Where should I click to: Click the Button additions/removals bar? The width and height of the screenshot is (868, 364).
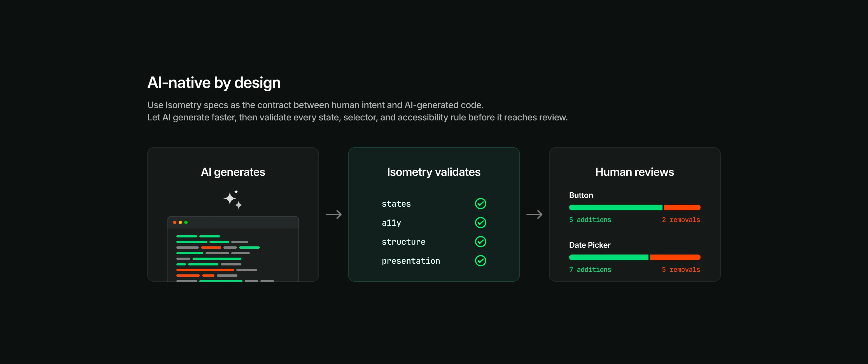point(634,207)
